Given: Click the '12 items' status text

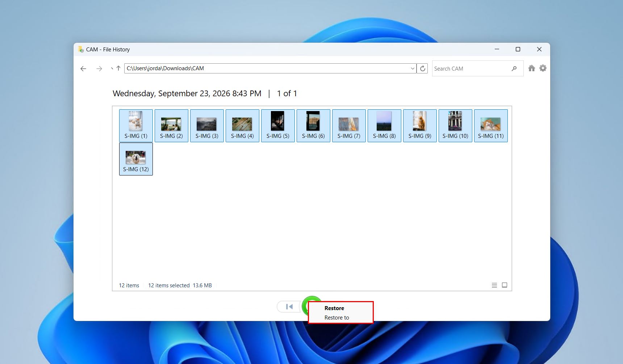Looking at the screenshot, I should 129,285.
